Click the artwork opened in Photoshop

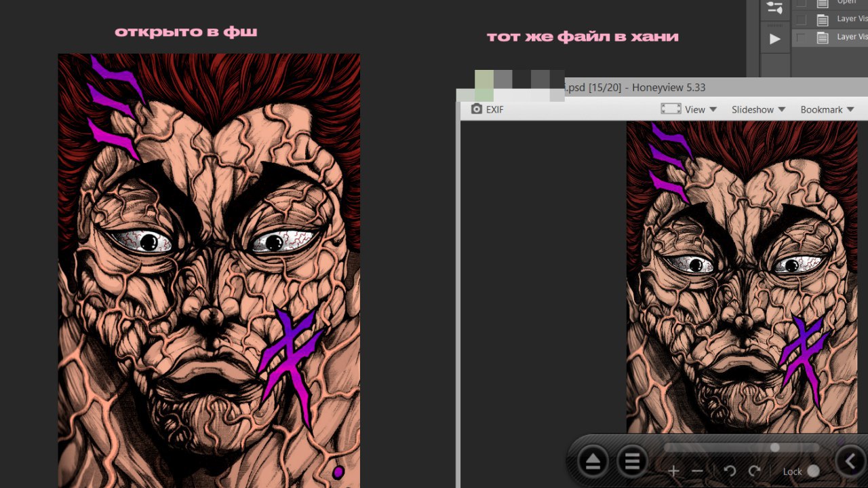209,271
